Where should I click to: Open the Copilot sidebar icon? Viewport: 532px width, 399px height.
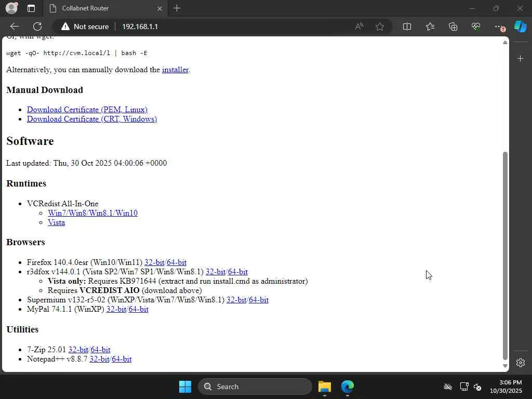click(x=520, y=26)
